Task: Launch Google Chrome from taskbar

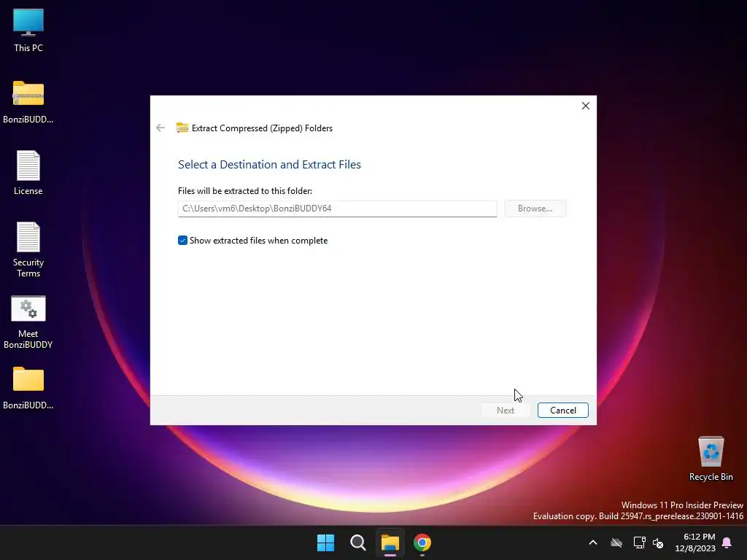Action: pos(422,542)
